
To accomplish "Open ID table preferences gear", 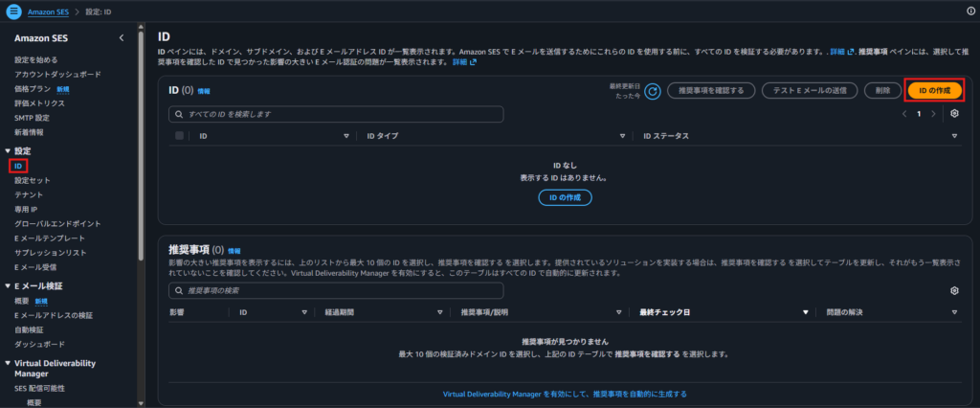I will (954, 114).
